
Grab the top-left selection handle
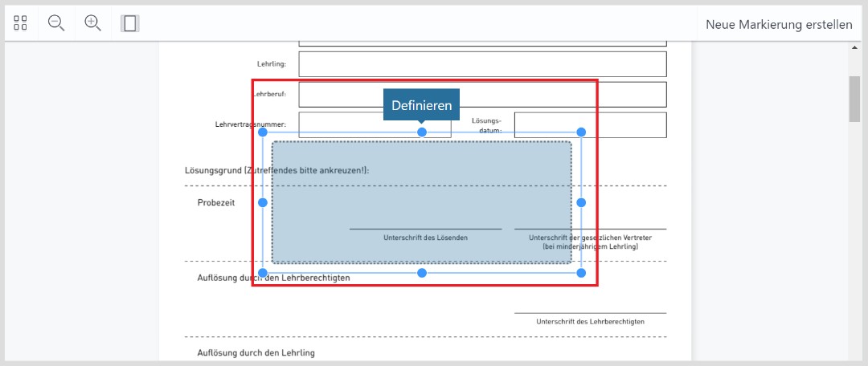[263, 132]
